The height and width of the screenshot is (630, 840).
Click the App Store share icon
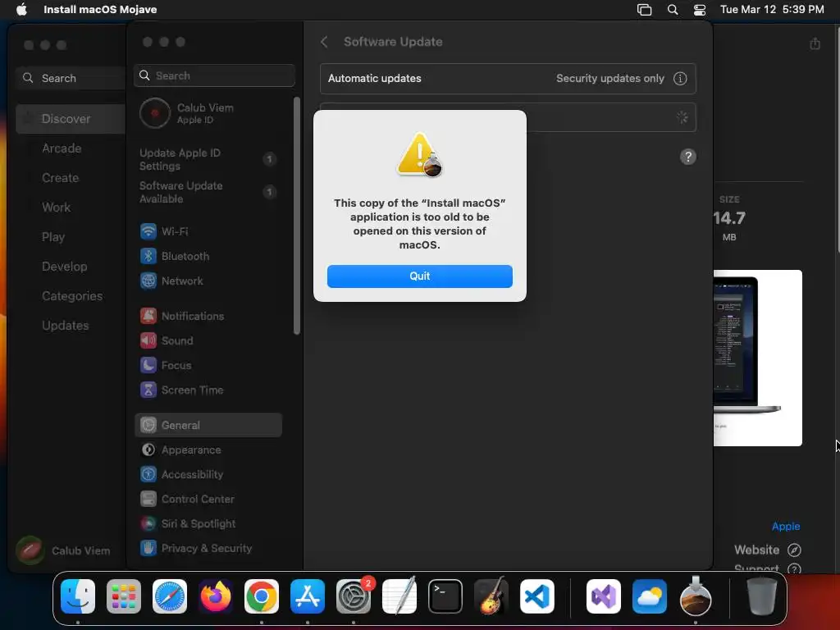[x=815, y=43]
